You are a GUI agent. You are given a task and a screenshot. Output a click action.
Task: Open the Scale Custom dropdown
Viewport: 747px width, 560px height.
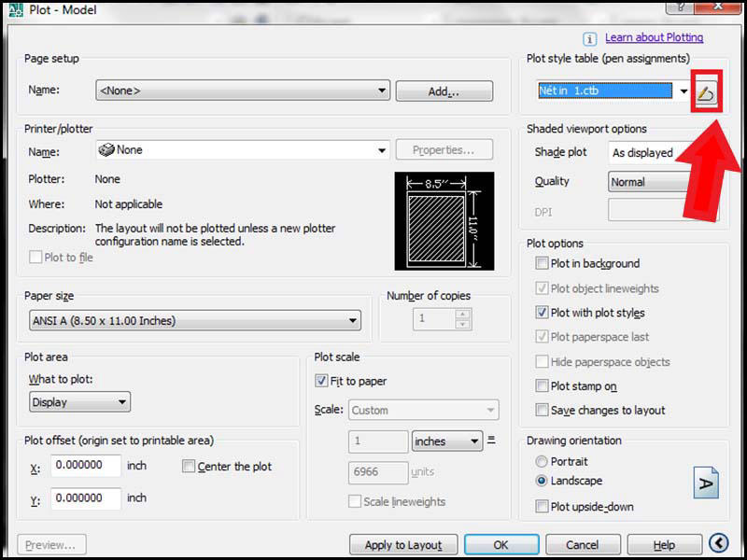tap(424, 410)
